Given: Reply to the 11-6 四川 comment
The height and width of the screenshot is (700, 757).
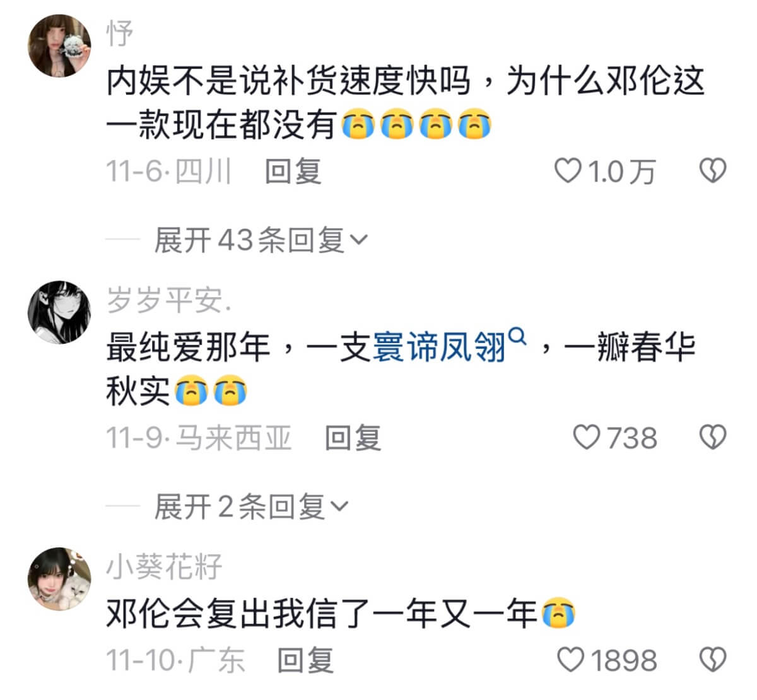Looking at the screenshot, I should 293,171.
